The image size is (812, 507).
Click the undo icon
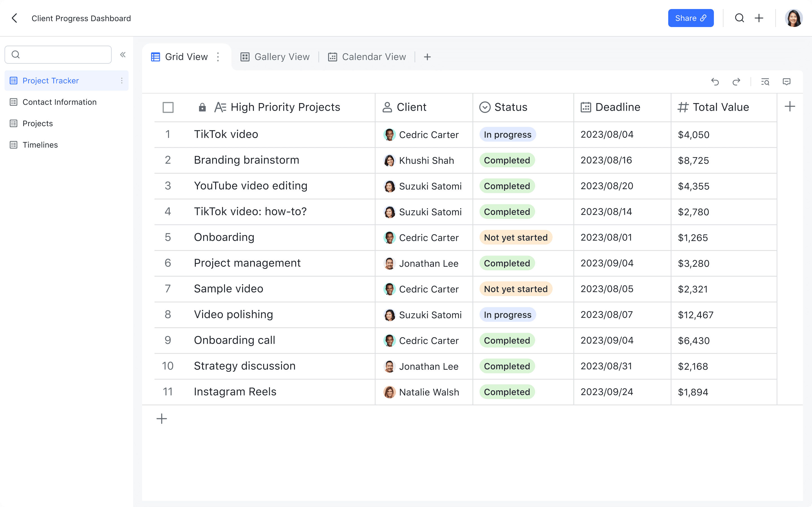pos(715,82)
